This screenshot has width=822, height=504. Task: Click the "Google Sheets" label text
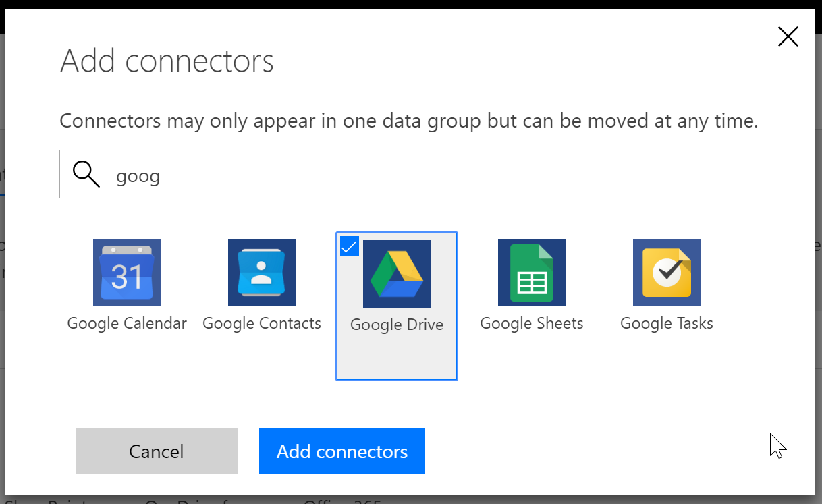pyautogui.click(x=532, y=323)
